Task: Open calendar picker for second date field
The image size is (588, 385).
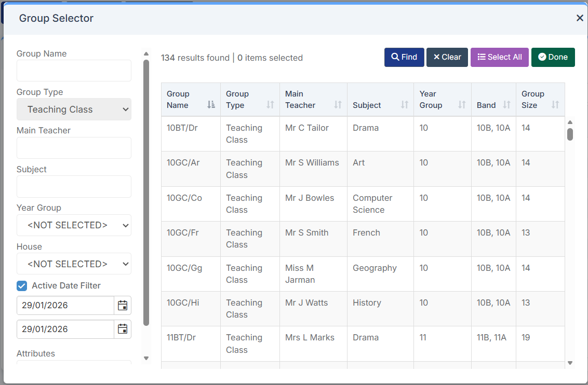Action: tap(123, 329)
